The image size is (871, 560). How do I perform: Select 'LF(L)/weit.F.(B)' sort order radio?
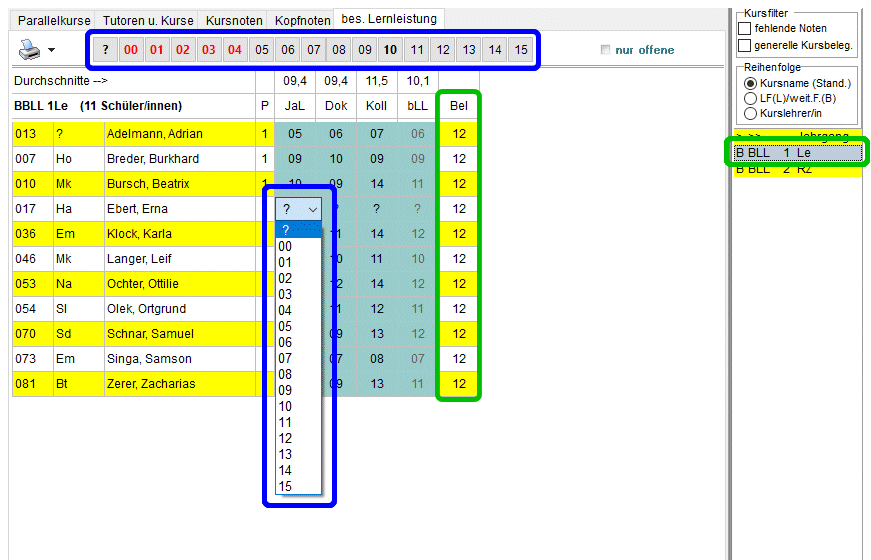(751, 98)
